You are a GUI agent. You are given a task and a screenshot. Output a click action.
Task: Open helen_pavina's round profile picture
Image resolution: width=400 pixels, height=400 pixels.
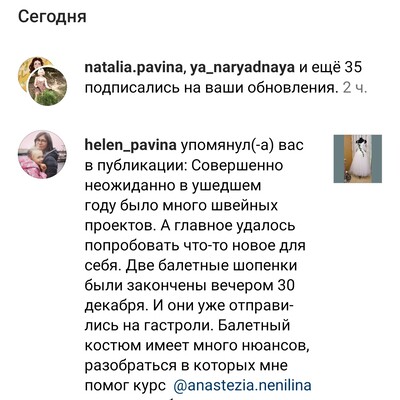pos(42,155)
